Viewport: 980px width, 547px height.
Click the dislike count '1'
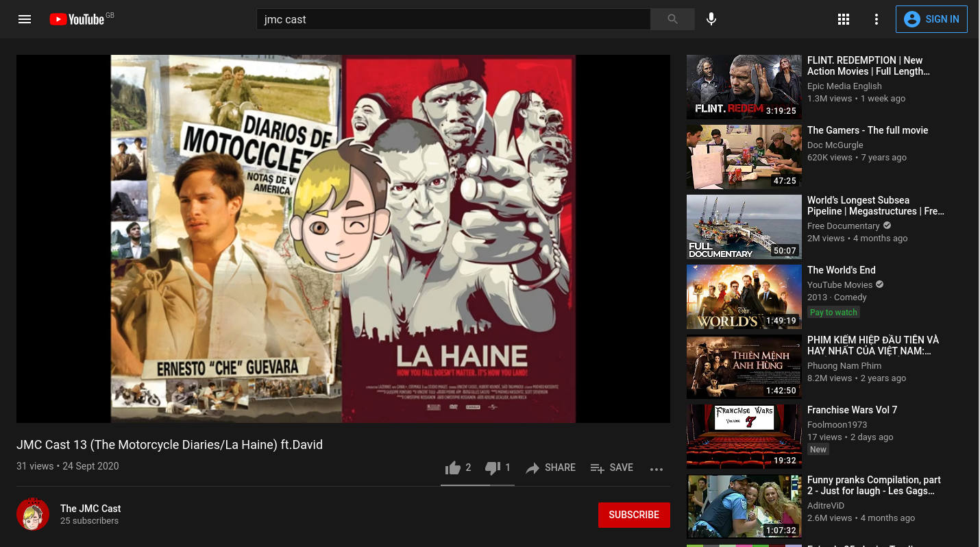tap(508, 467)
